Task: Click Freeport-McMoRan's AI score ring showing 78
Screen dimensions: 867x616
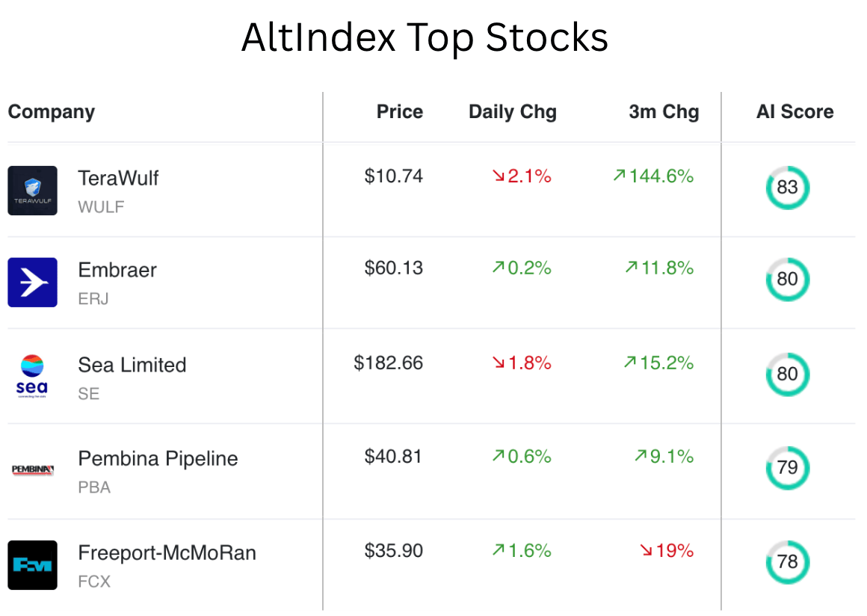Action: coord(787,562)
